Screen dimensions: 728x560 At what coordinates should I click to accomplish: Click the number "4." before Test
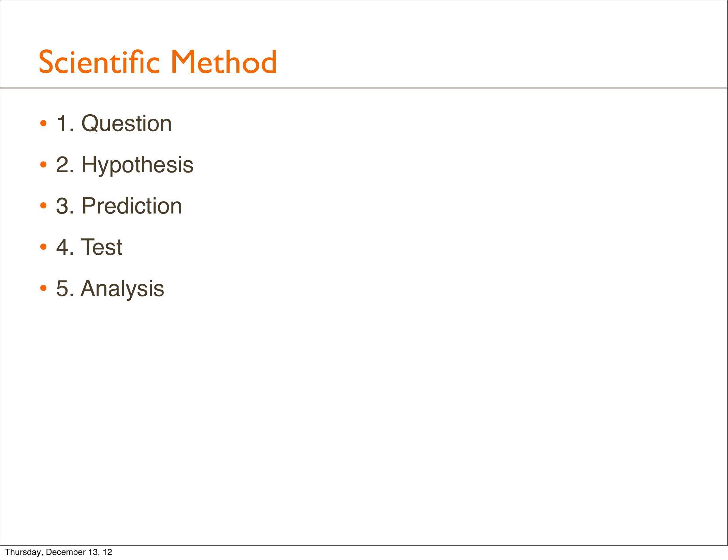coord(65,247)
